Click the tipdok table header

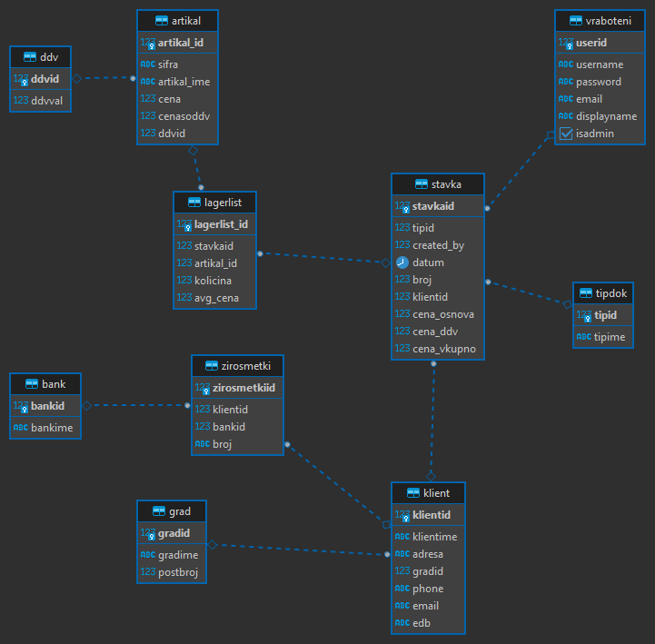point(602,292)
